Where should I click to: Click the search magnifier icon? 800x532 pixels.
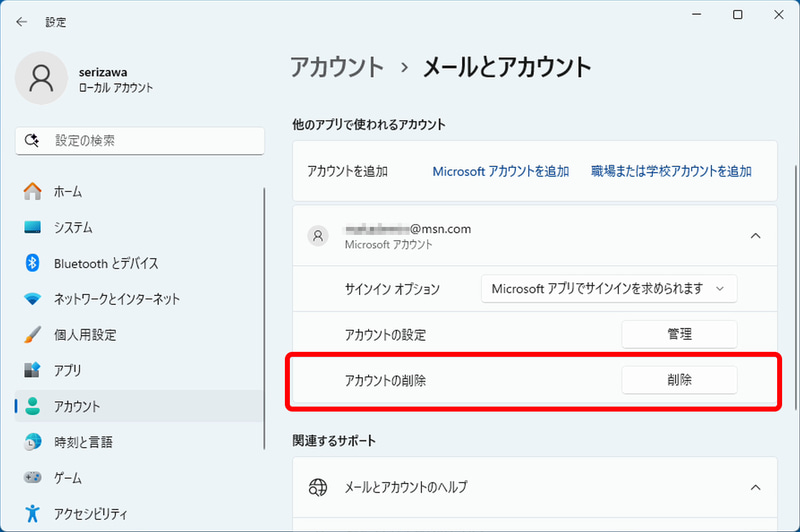[32, 140]
